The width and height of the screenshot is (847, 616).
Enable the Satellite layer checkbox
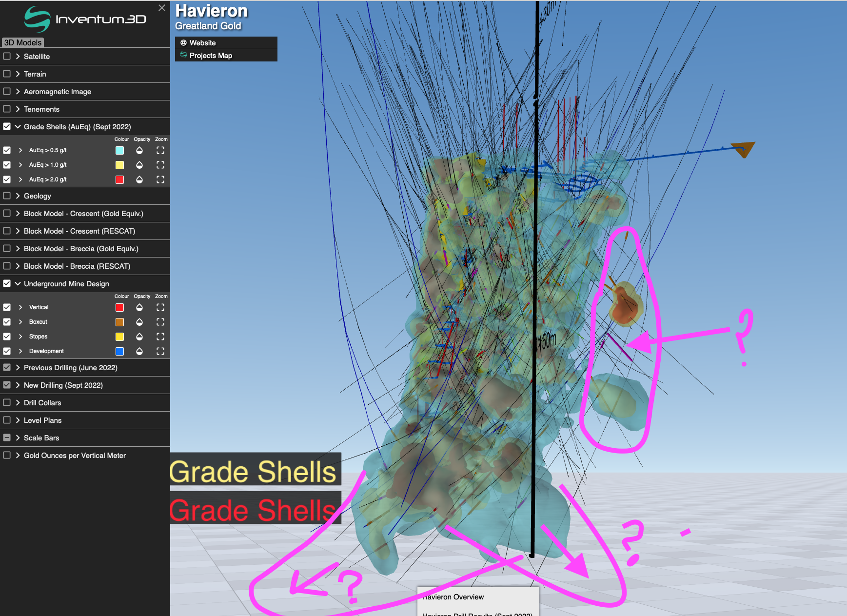(x=7, y=56)
